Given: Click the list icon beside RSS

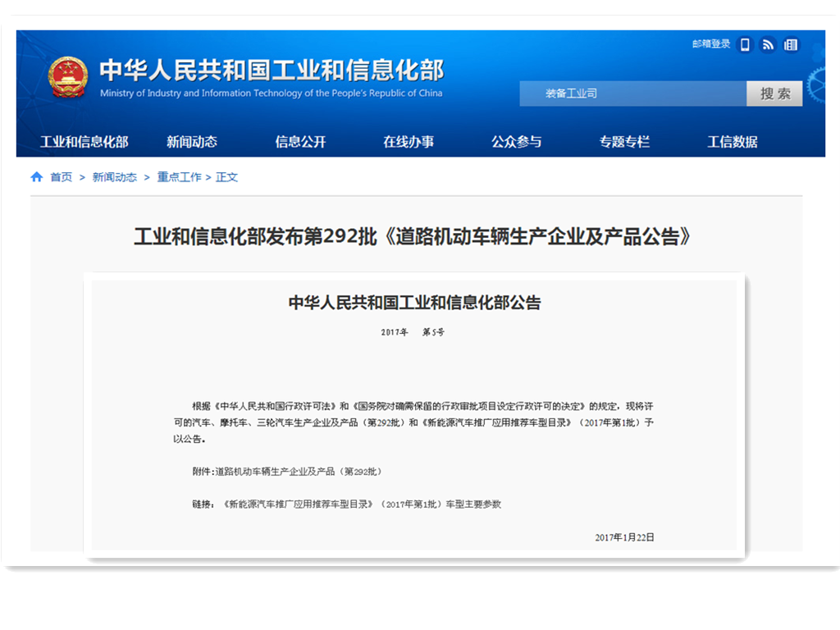Looking at the screenshot, I should click(792, 45).
